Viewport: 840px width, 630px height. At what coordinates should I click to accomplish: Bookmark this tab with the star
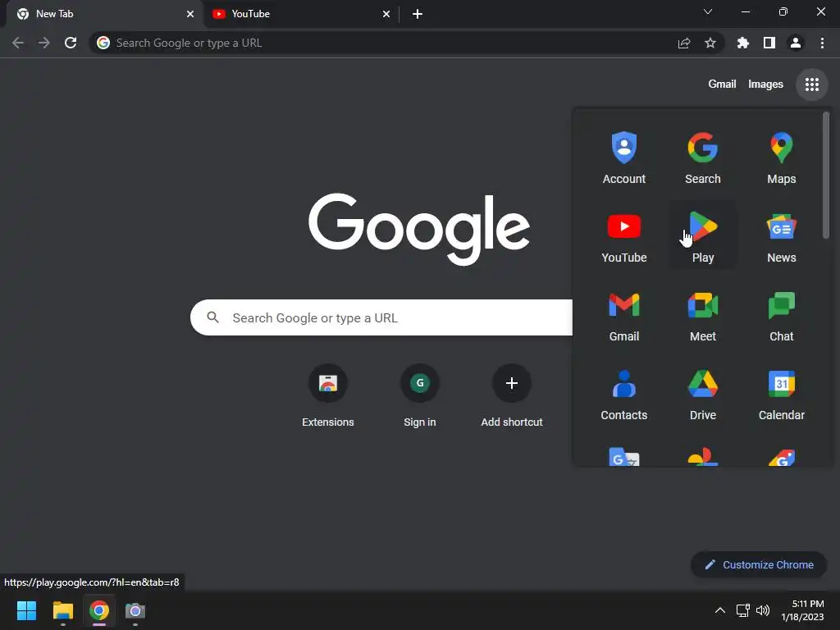[710, 43]
